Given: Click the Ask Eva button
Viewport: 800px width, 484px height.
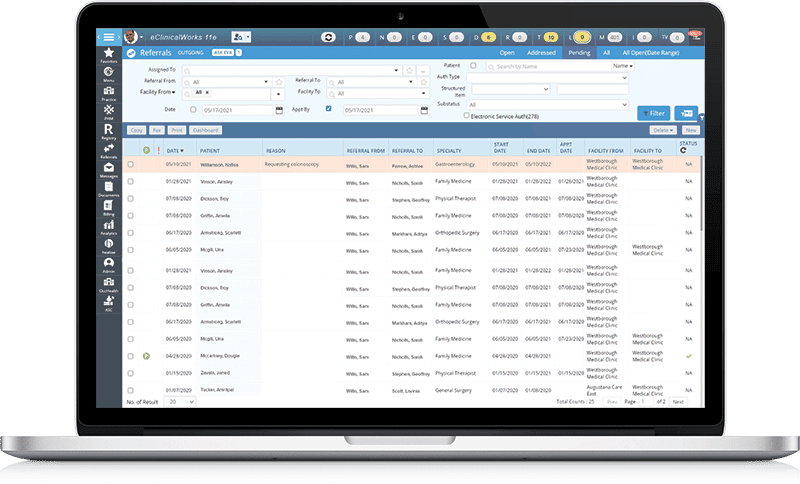Looking at the screenshot, I should click(x=223, y=53).
